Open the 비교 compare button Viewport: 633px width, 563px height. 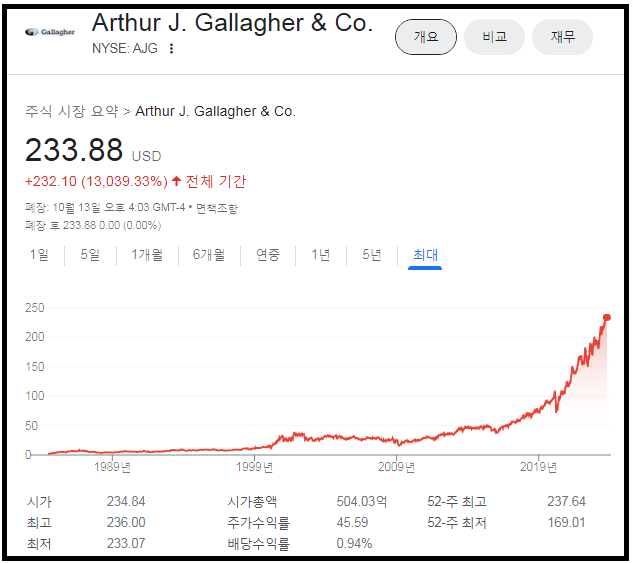pyautogui.click(x=495, y=37)
